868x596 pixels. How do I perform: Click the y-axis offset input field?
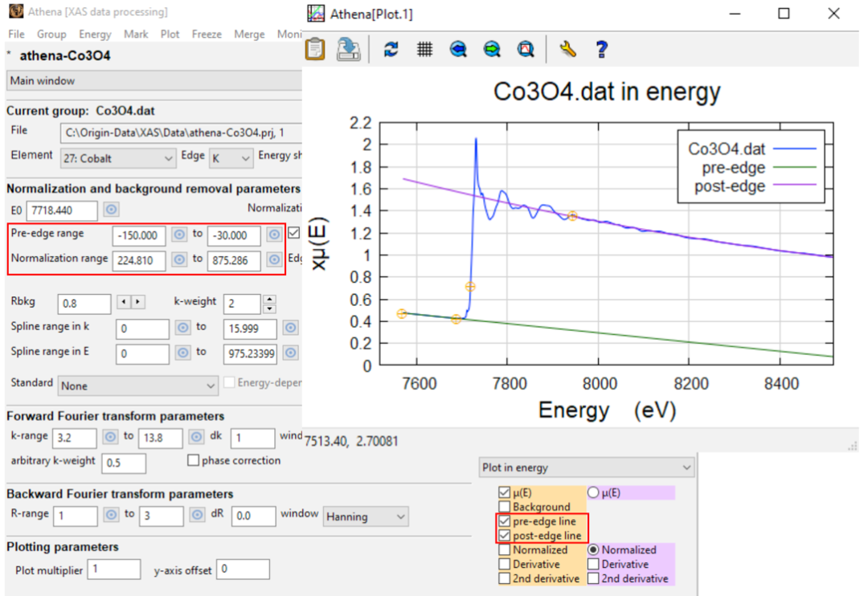tap(243, 569)
